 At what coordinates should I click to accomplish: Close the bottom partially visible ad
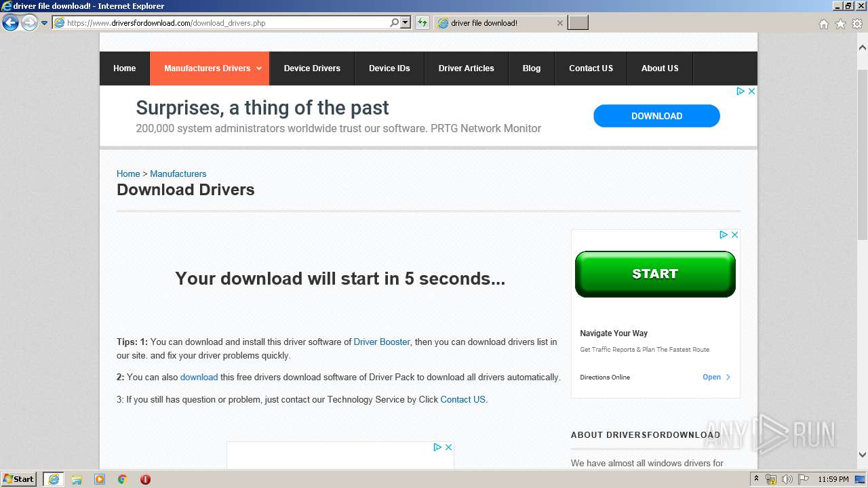point(448,447)
